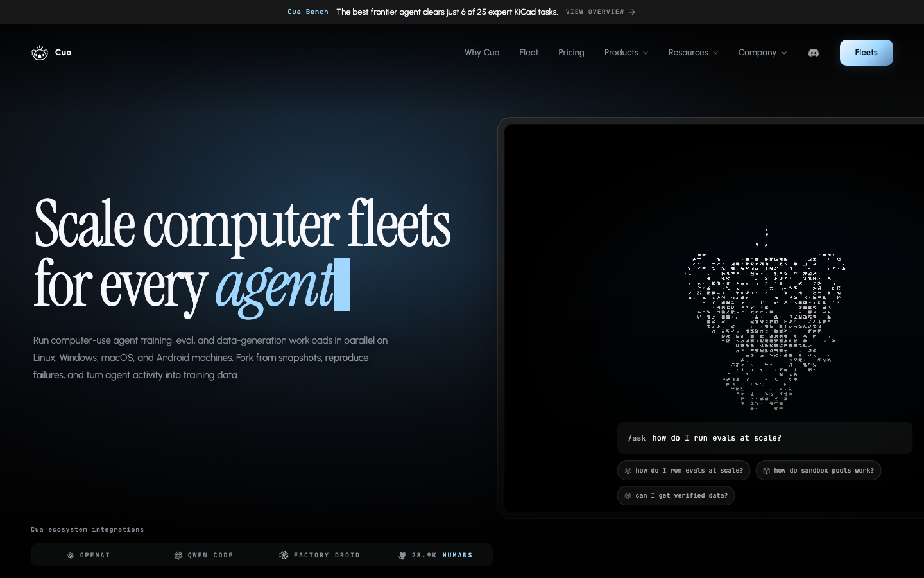
Task: Click the arrow next to View Overview
Action: 632,12
